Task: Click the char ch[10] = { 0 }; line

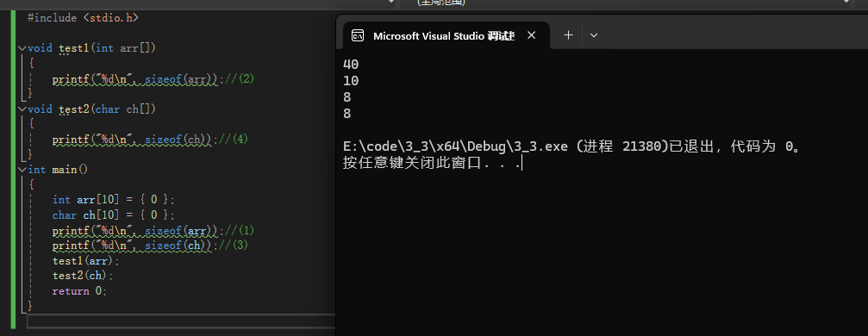Action: (114, 215)
